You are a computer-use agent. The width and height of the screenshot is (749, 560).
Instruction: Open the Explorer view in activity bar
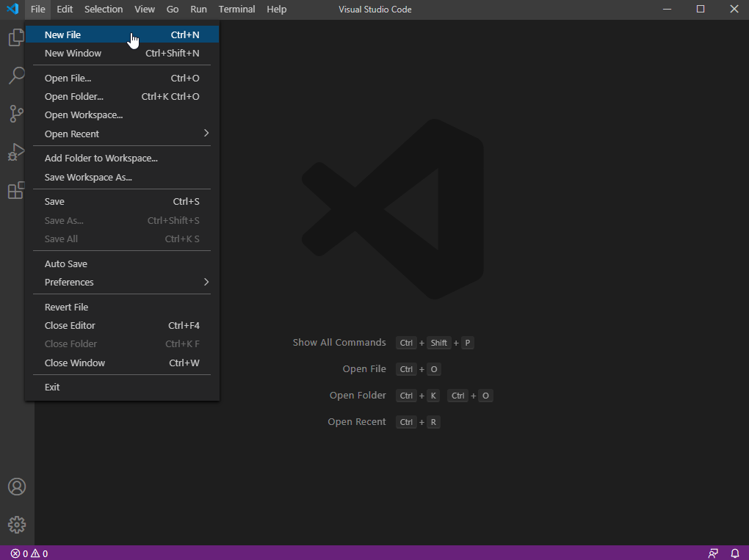16,37
